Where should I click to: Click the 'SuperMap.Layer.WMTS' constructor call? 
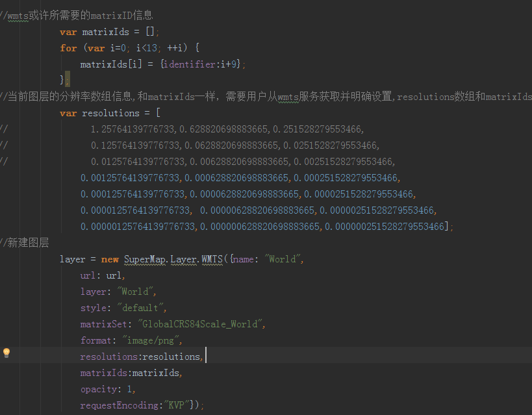tap(173, 259)
